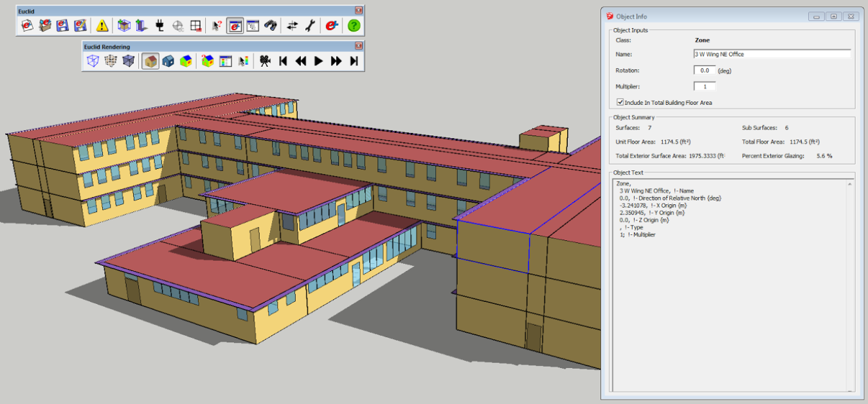Render by blue house icon
This screenshot has width=868, height=404.
click(168, 61)
